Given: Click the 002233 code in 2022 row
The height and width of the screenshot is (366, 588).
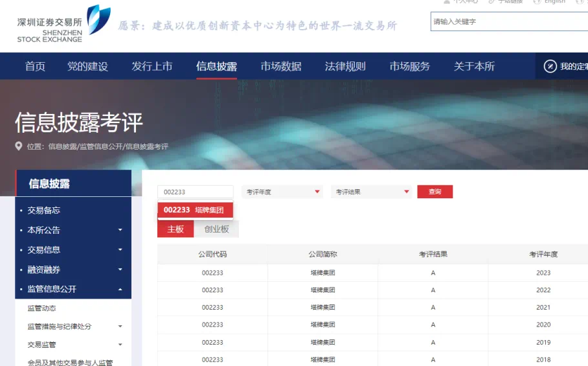Looking at the screenshot, I should click(x=212, y=290).
